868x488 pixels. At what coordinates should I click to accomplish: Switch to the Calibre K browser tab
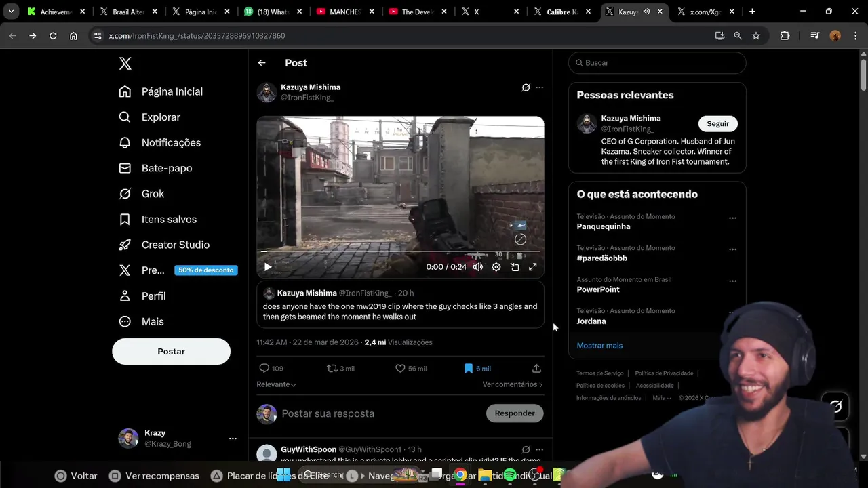tap(563, 12)
